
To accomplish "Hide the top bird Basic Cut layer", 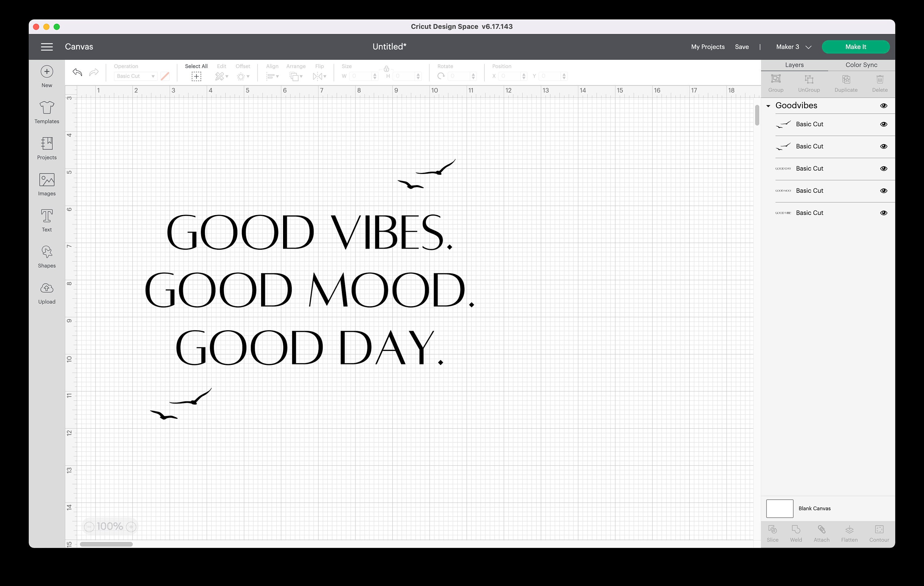I will 883,124.
